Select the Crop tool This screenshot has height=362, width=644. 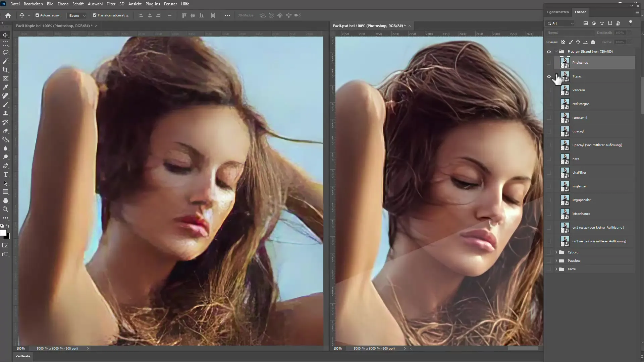click(x=6, y=69)
